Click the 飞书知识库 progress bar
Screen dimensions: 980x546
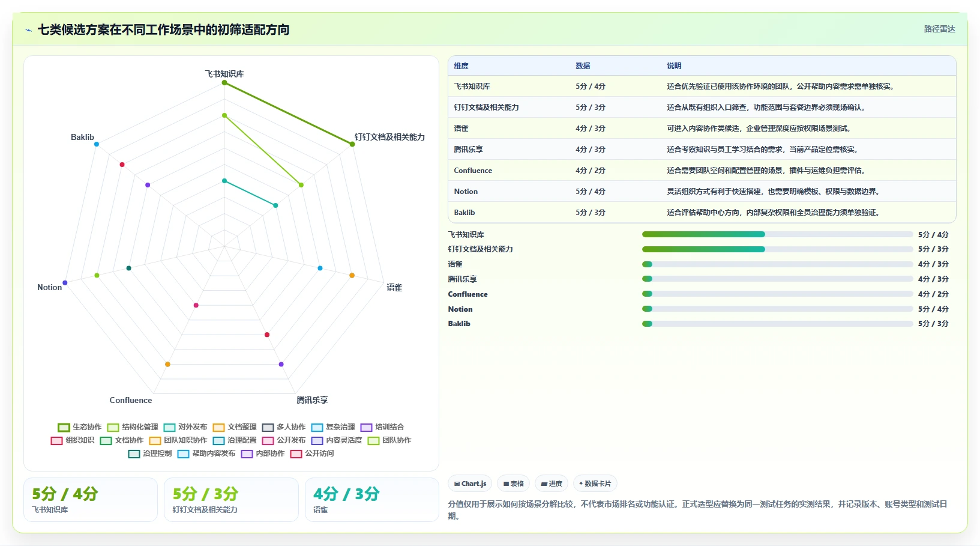[777, 234]
